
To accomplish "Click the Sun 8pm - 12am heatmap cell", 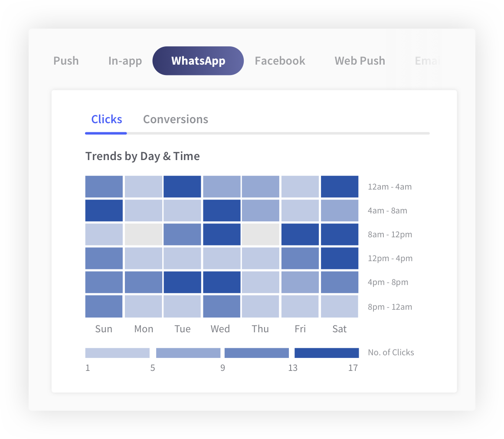I will 104,306.
